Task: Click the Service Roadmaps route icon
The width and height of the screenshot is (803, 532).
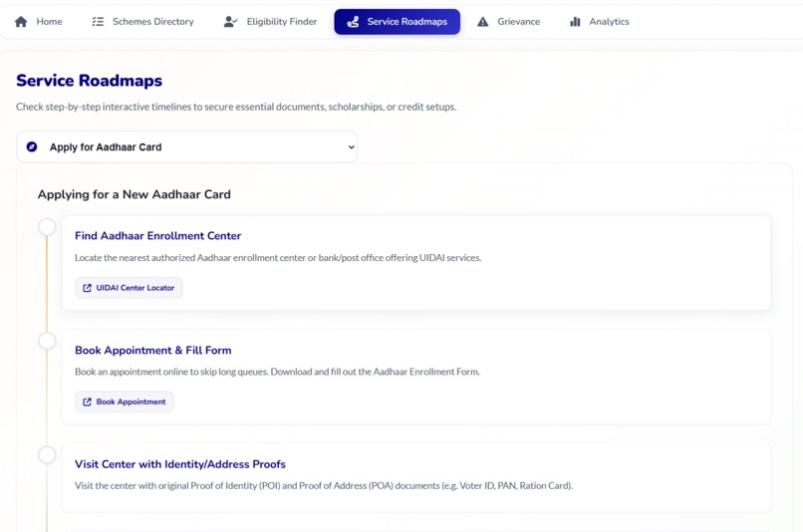Action: (353, 22)
